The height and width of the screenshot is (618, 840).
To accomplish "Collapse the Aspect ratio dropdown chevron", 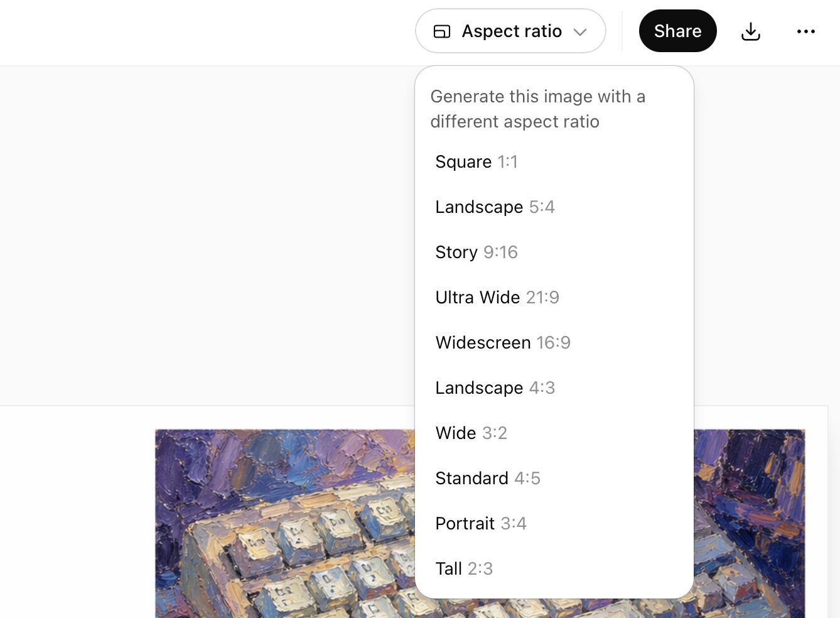I will (580, 32).
